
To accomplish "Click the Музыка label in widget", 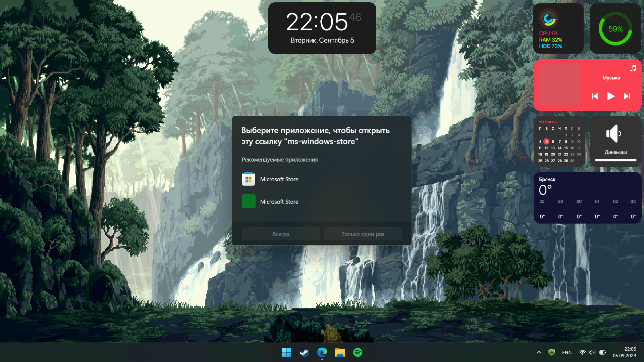I will click(611, 78).
